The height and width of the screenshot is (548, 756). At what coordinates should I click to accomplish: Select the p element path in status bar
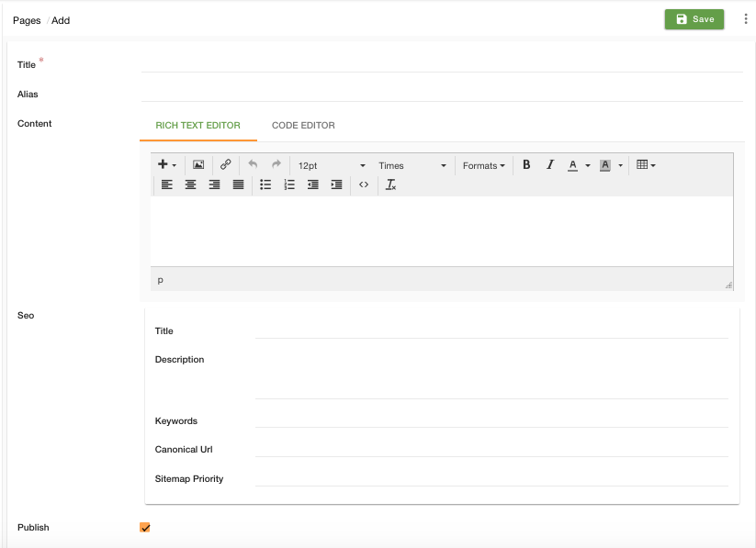(x=161, y=280)
